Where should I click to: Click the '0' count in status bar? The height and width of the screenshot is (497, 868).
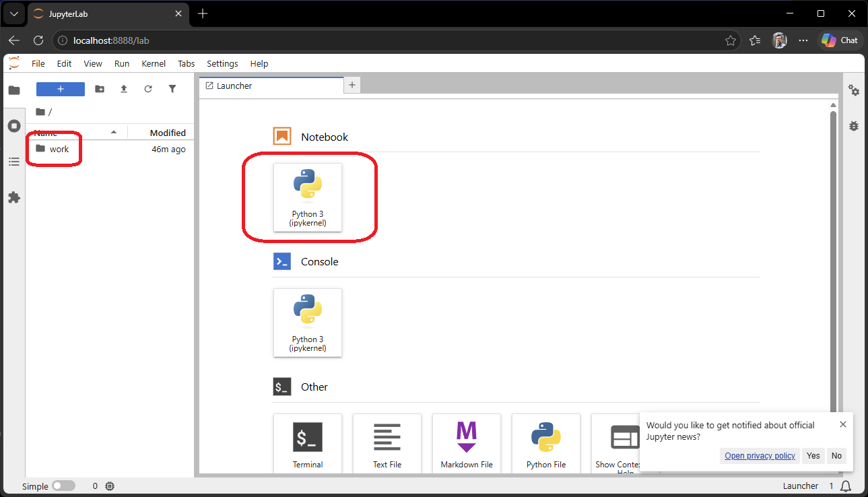click(95, 486)
